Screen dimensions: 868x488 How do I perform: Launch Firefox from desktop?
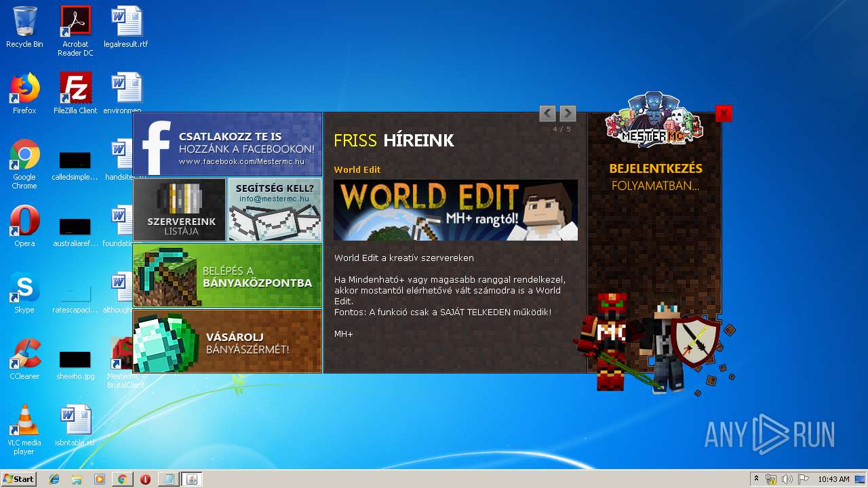pyautogui.click(x=24, y=94)
